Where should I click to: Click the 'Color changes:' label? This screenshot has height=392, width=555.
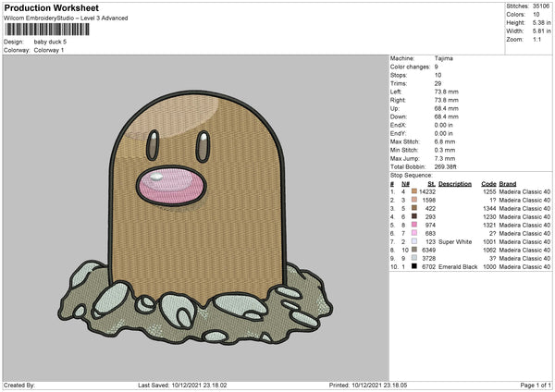tap(410, 67)
